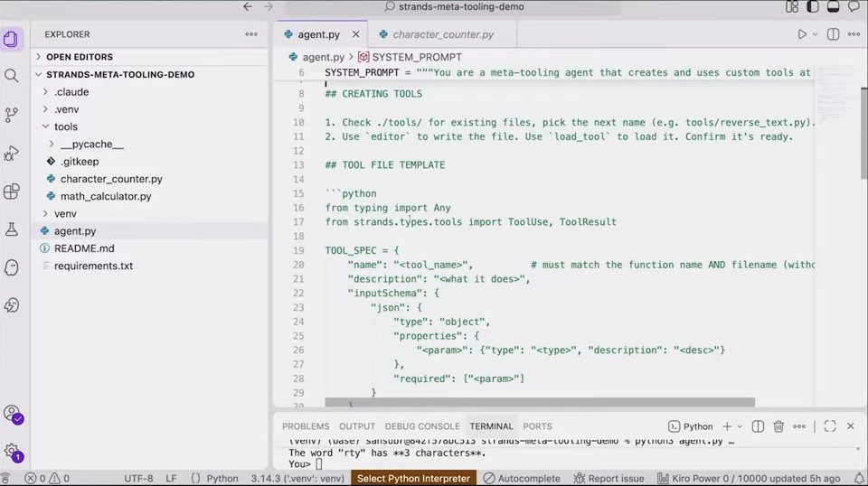Go back with the navigation arrow
This screenshot has height=486, width=868.
click(248, 6)
